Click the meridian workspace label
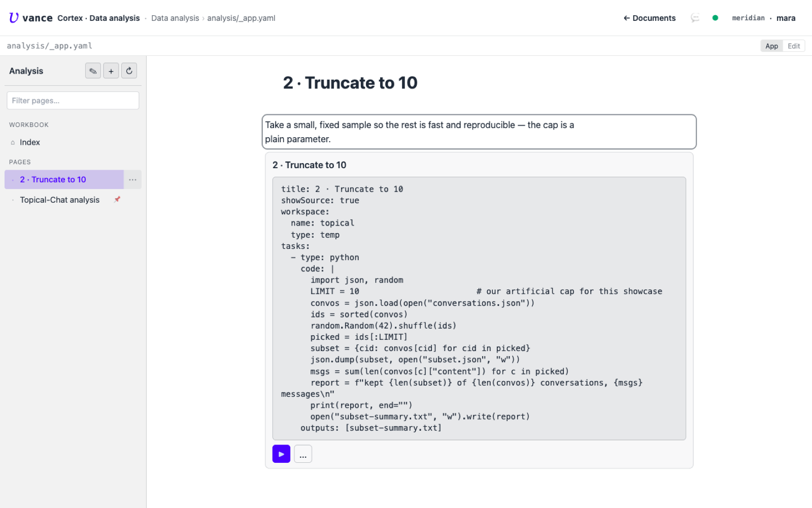Viewport: 812px width, 508px height. pos(748,18)
